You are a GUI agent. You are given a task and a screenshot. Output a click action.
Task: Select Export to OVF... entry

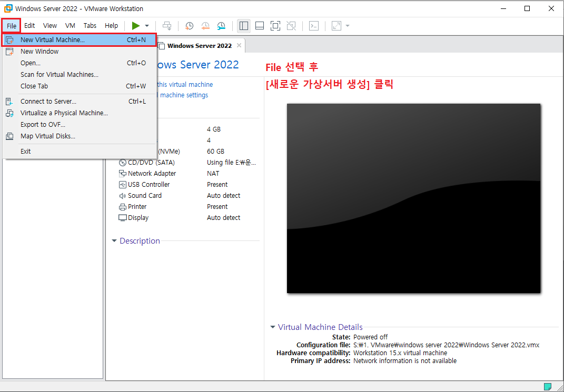pyautogui.click(x=80, y=124)
